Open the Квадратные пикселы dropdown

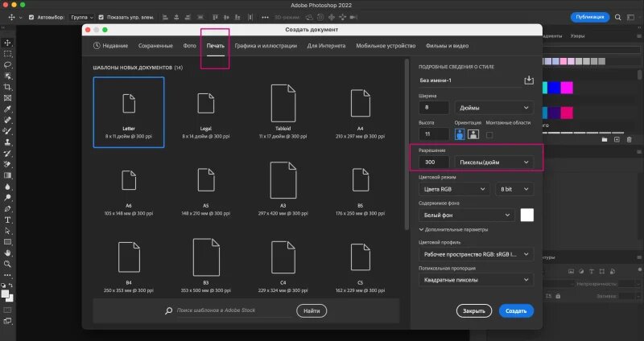(476, 280)
